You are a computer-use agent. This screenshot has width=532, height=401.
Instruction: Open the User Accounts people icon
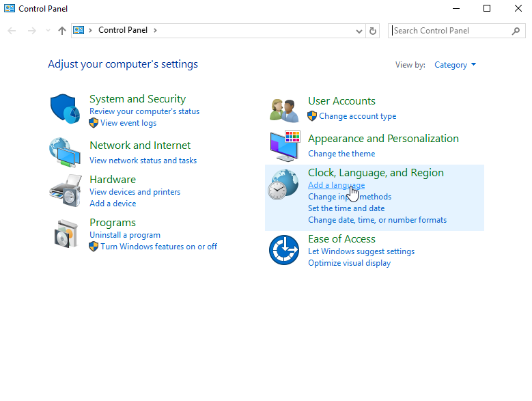pyautogui.click(x=284, y=111)
